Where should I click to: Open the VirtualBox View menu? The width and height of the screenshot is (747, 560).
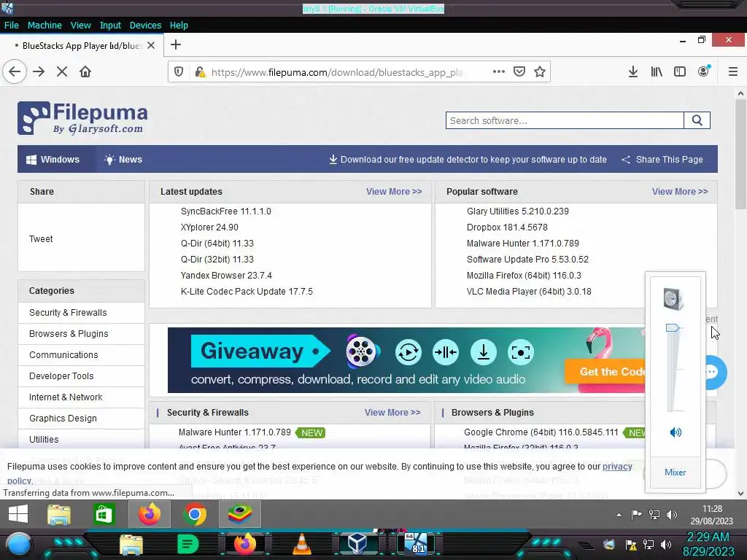pos(80,26)
